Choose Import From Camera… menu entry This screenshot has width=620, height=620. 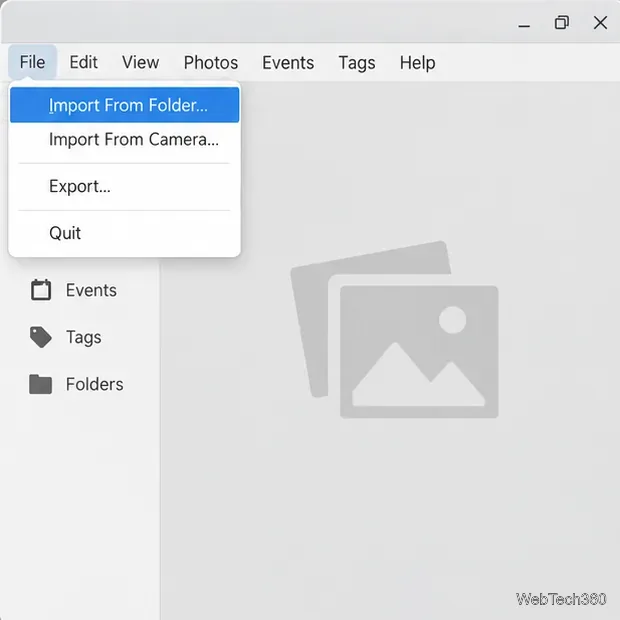pyautogui.click(x=125, y=140)
